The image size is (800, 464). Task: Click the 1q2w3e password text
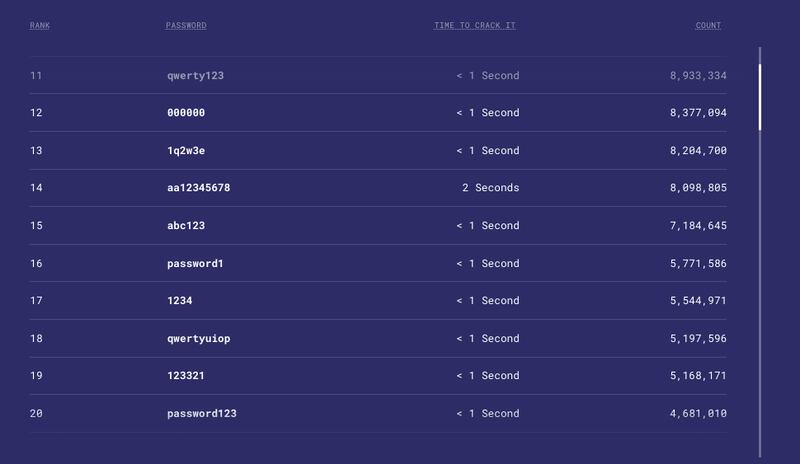pos(186,151)
